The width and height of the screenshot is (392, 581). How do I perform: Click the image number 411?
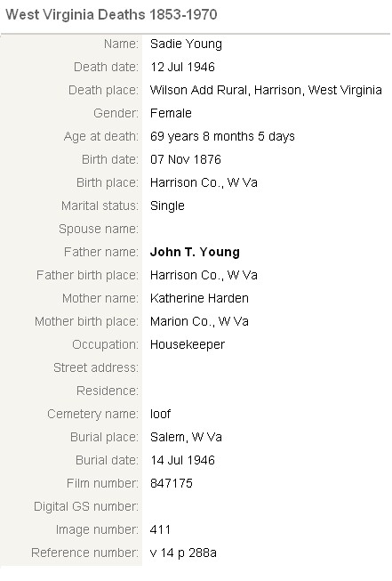[160, 530]
